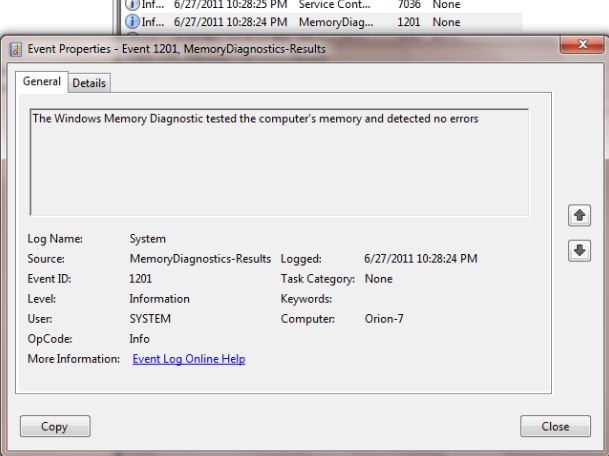Click the Event ID value 1201
The image size is (609, 456).
[x=141, y=279]
